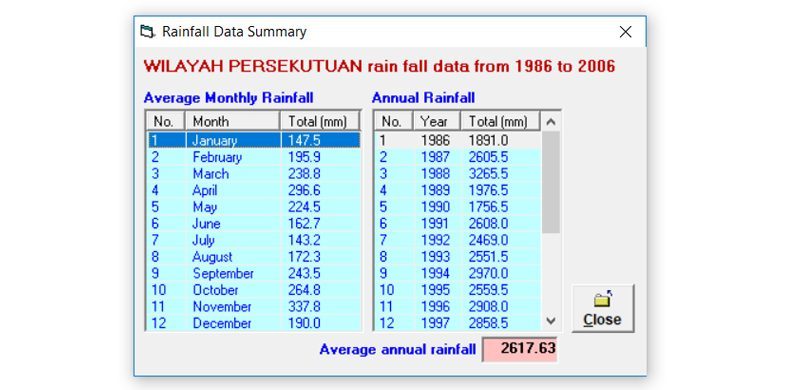The image size is (800, 390).
Task: Select the 1986 row in annual rainfall
Action: click(458, 140)
